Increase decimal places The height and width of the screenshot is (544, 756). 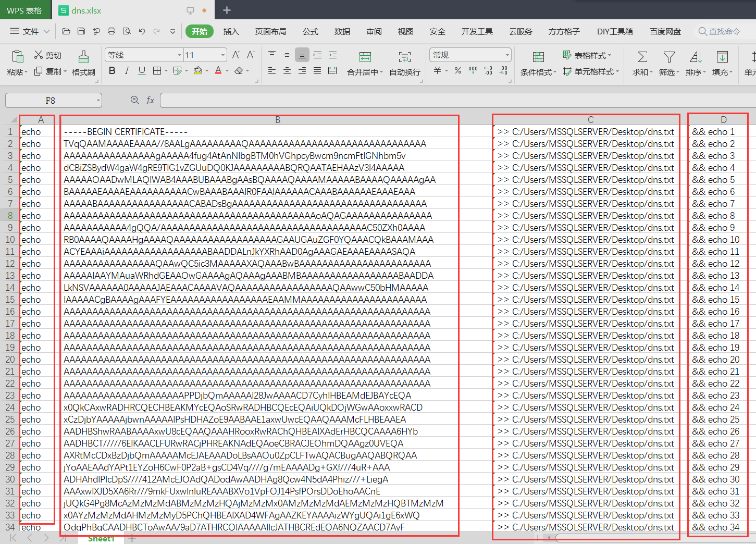[x=488, y=70]
